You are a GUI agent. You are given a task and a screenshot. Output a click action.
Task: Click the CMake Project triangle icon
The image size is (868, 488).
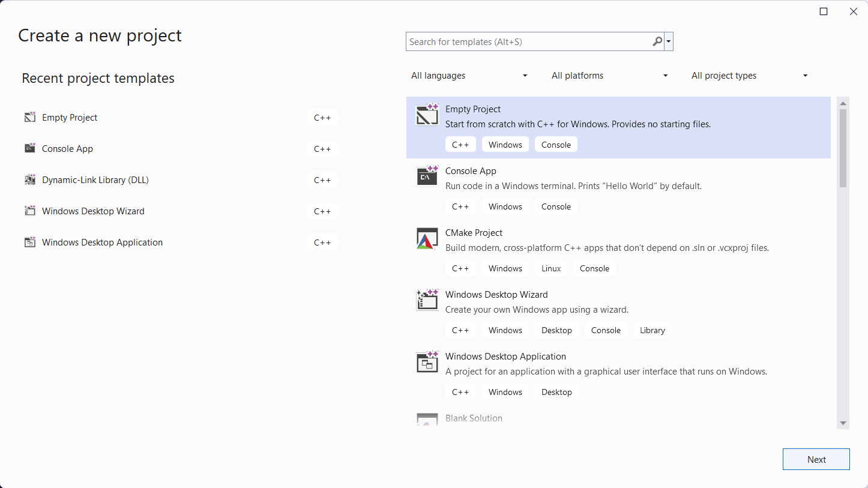[x=427, y=238]
